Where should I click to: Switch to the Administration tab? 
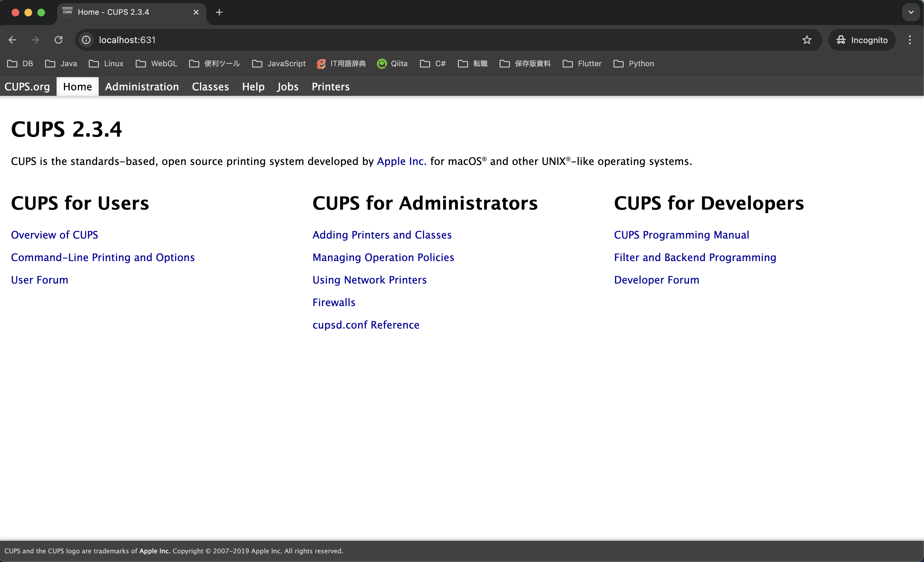coord(142,86)
